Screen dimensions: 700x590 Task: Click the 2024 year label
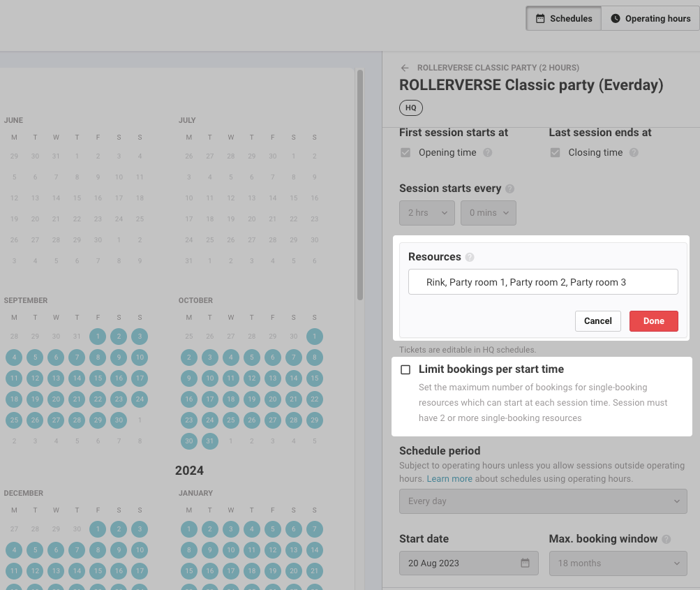(x=189, y=471)
